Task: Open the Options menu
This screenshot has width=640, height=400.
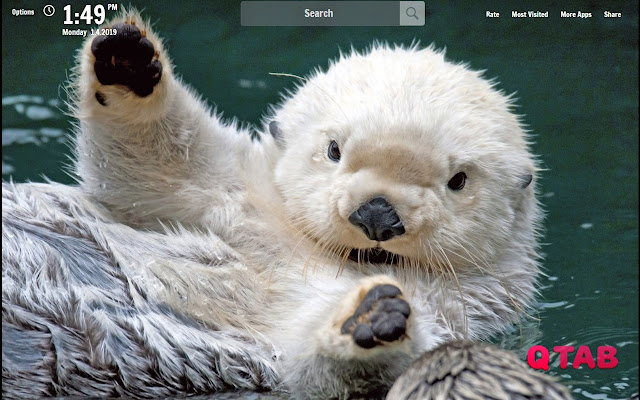Action: [23, 12]
